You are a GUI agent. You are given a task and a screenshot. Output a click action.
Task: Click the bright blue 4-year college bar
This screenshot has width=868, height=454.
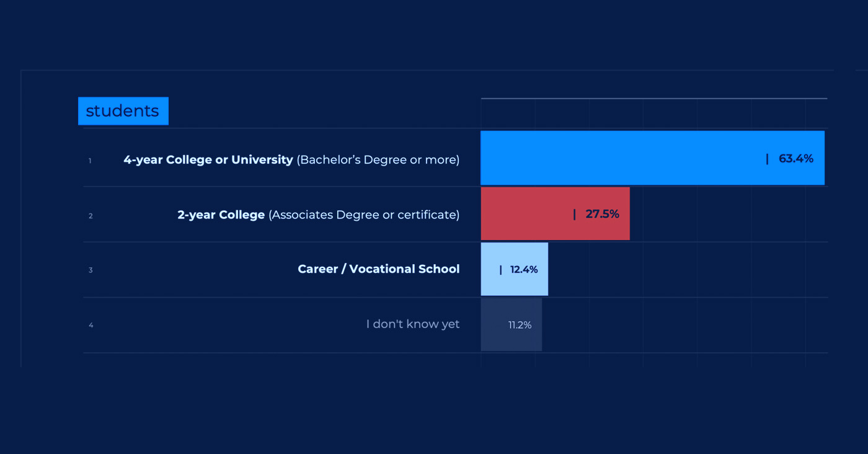coord(620,158)
